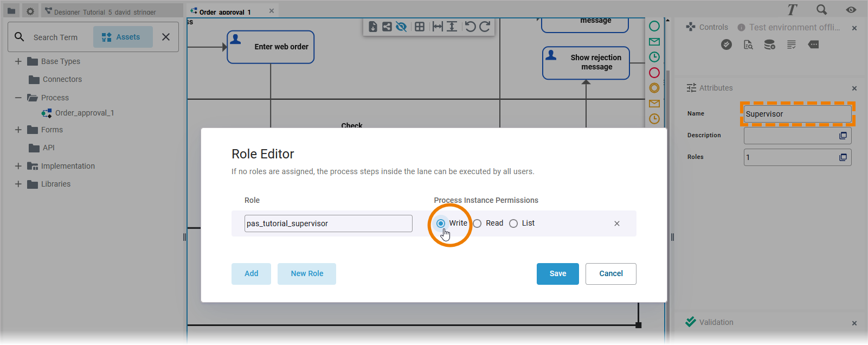Toggle the crossed-out eye visibility icon
Viewport: 868px width, 345px height.
401,27
